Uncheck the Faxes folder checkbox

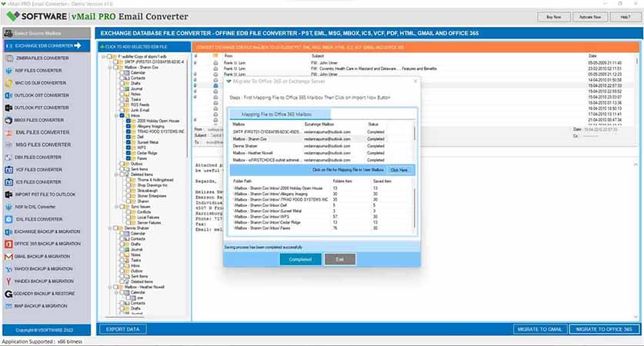point(128,158)
